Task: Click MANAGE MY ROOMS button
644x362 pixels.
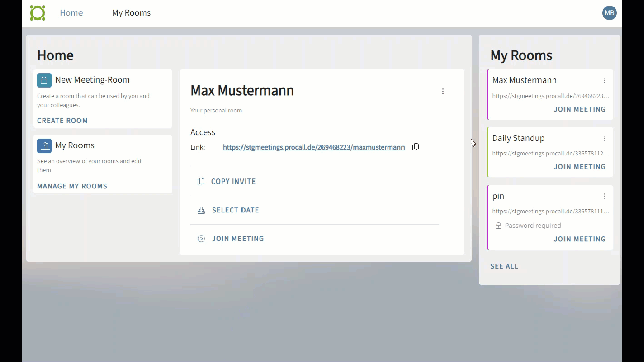Action: [72, 186]
